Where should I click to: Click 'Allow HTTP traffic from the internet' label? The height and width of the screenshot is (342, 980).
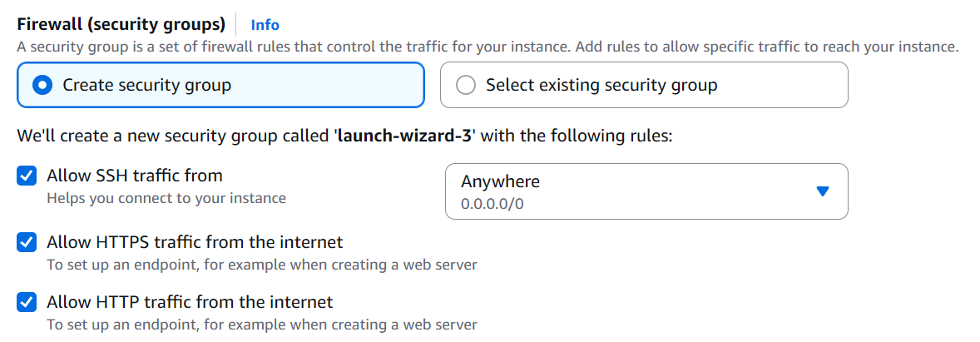click(190, 302)
